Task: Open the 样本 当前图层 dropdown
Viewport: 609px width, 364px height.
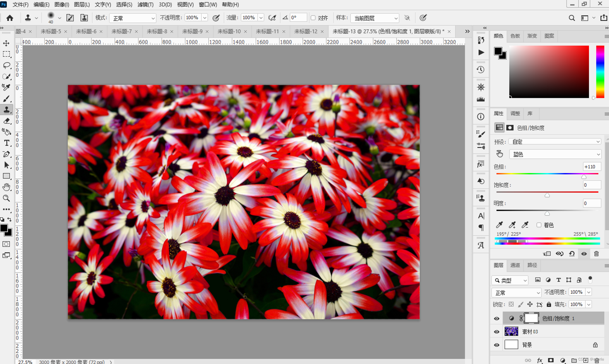Action: click(x=375, y=18)
